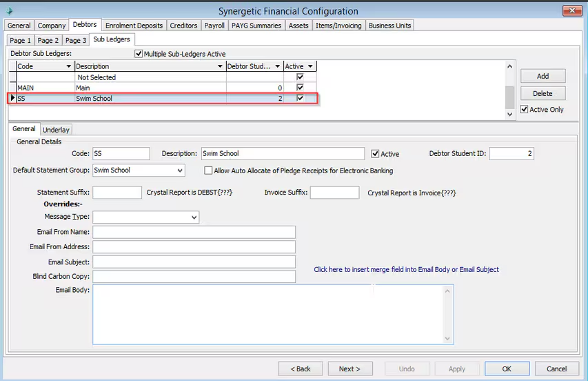This screenshot has height=381, width=588.
Task: Click inside the Email Body text area
Action: pos(268,315)
